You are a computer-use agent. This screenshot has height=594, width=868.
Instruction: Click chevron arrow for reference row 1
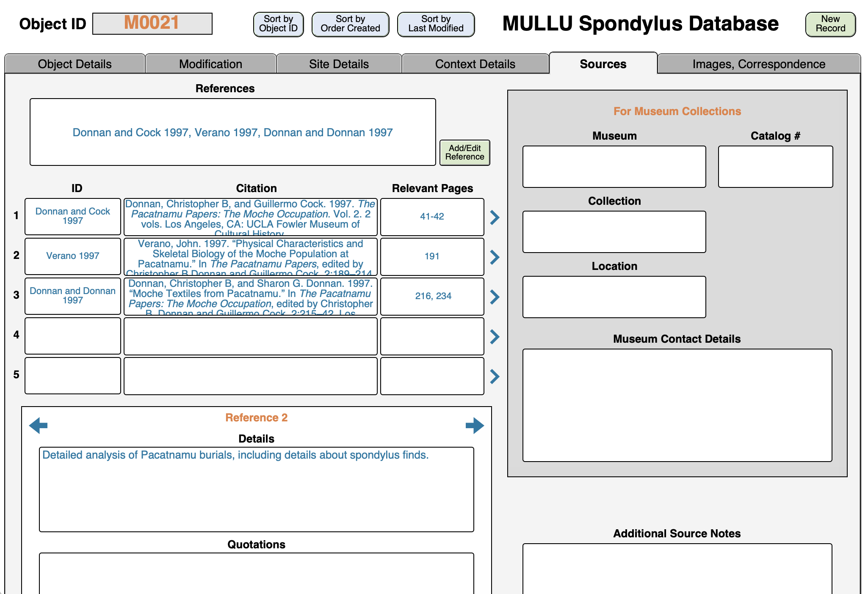[495, 217]
